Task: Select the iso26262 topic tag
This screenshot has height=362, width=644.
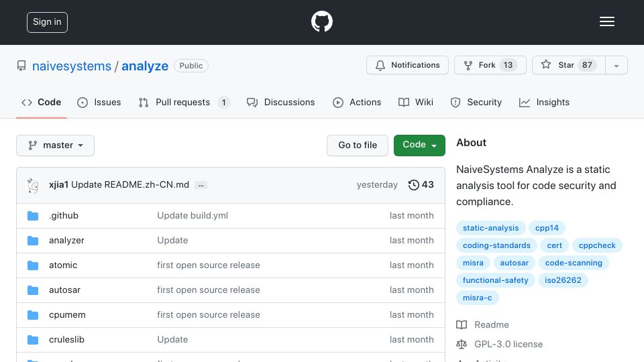Action: pyautogui.click(x=563, y=280)
